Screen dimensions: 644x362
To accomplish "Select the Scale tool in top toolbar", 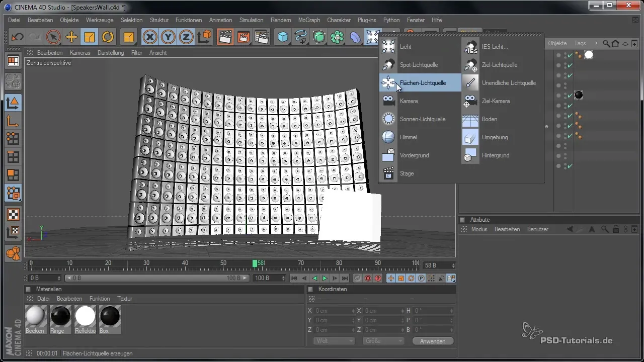I will point(90,37).
